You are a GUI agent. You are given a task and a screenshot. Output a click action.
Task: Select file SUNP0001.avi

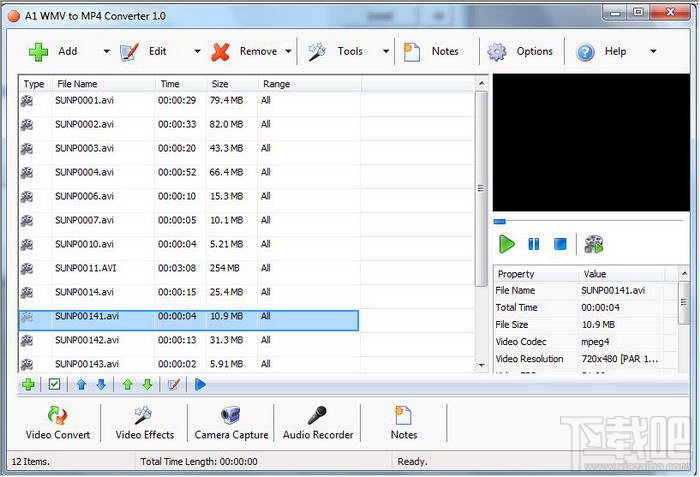coord(84,100)
